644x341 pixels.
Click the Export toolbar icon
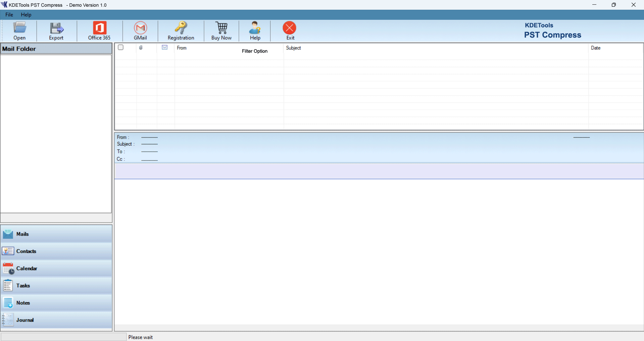(x=56, y=28)
